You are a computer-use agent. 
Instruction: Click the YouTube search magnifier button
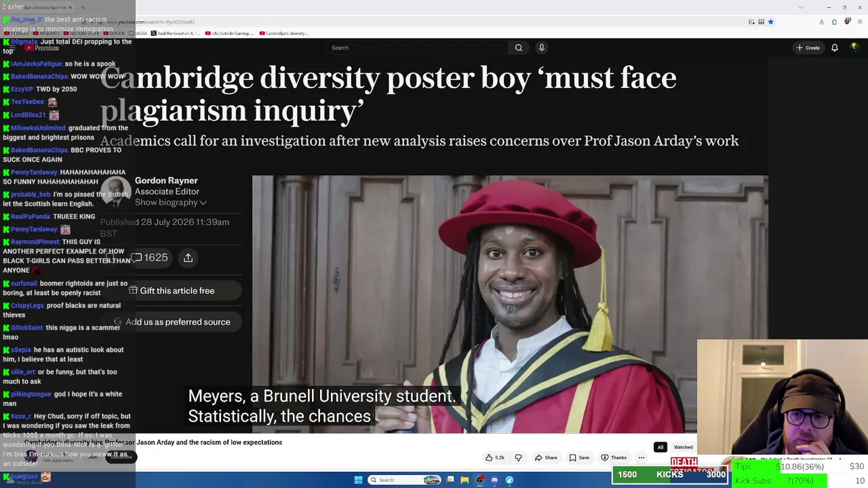pos(519,47)
